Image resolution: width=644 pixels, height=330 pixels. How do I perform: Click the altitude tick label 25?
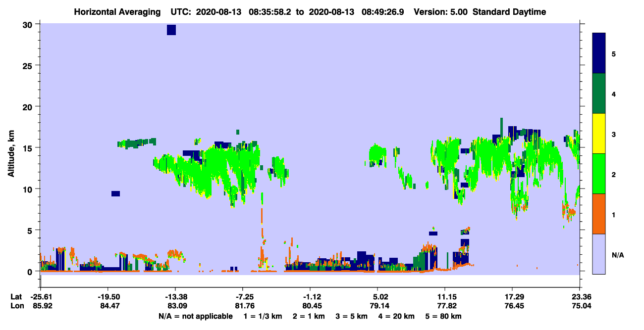pos(29,65)
